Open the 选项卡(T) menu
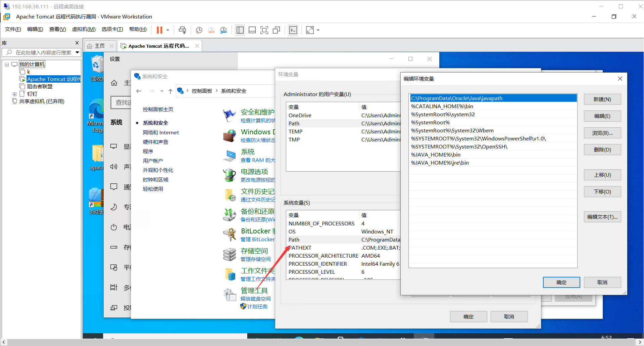Viewport: 644px width, 346px height. tap(112, 29)
